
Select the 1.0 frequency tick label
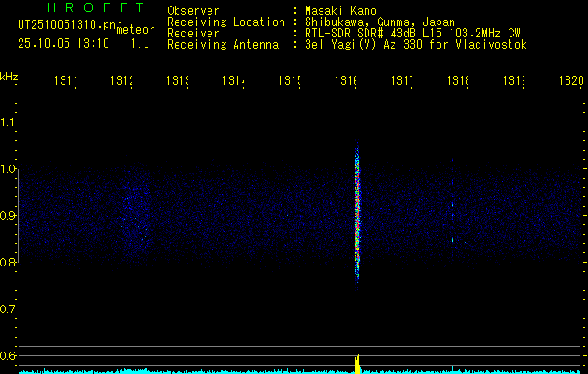(8, 169)
